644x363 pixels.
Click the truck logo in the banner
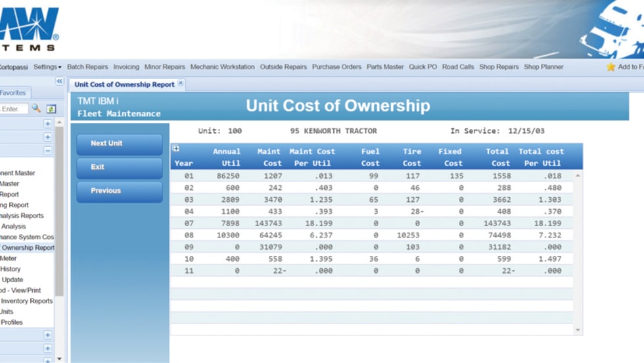pyautogui.click(x=612, y=30)
